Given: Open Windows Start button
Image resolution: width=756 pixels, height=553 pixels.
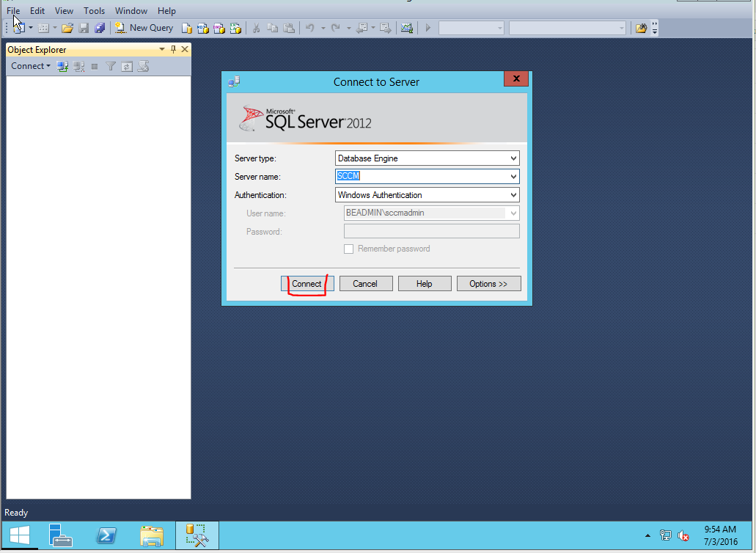Looking at the screenshot, I should [x=20, y=535].
